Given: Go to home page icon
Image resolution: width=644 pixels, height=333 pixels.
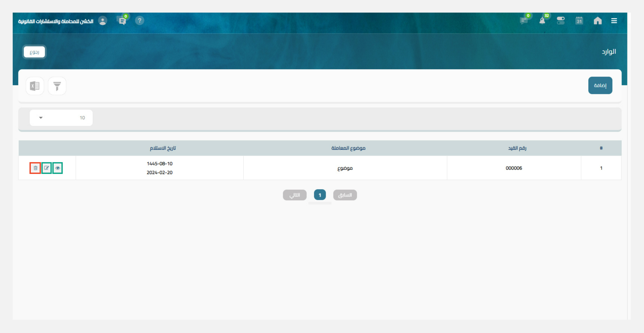Looking at the screenshot, I should [598, 21].
